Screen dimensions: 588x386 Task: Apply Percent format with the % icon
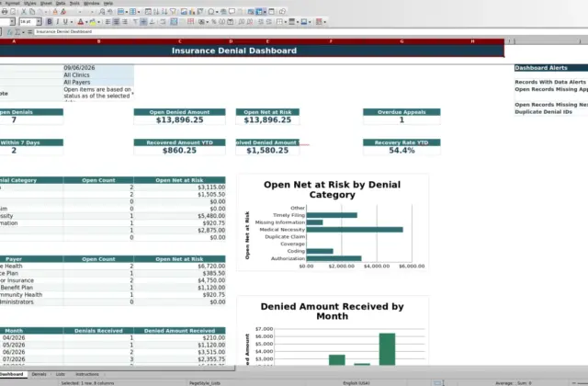[x=214, y=22]
